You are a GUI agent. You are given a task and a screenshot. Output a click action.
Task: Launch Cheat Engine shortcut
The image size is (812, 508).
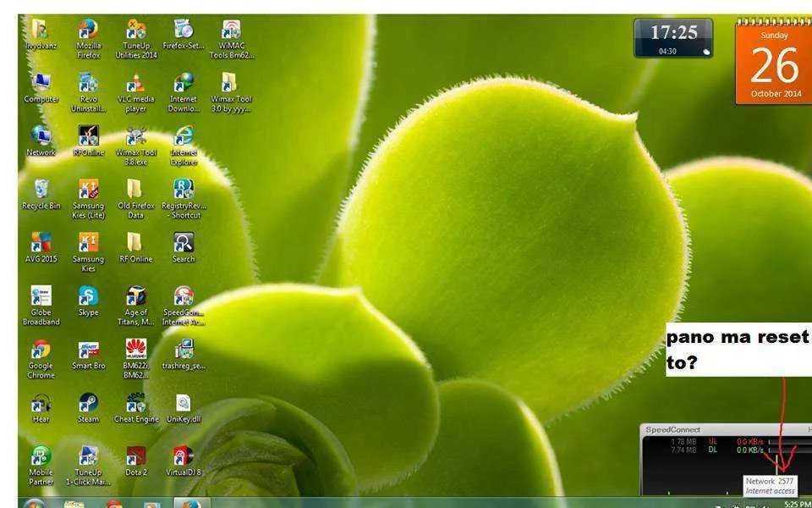pos(135,408)
